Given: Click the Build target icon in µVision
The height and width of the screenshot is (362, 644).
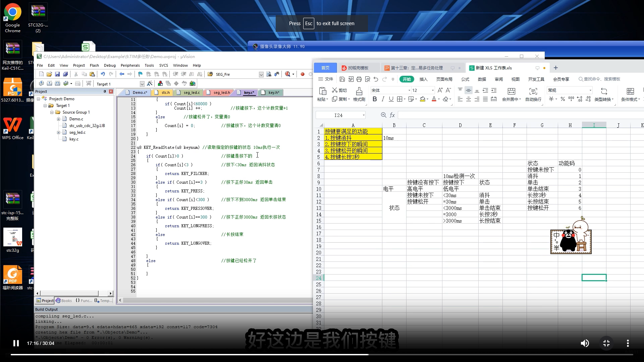Looking at the screenshot, I should [x=49, y=83].
